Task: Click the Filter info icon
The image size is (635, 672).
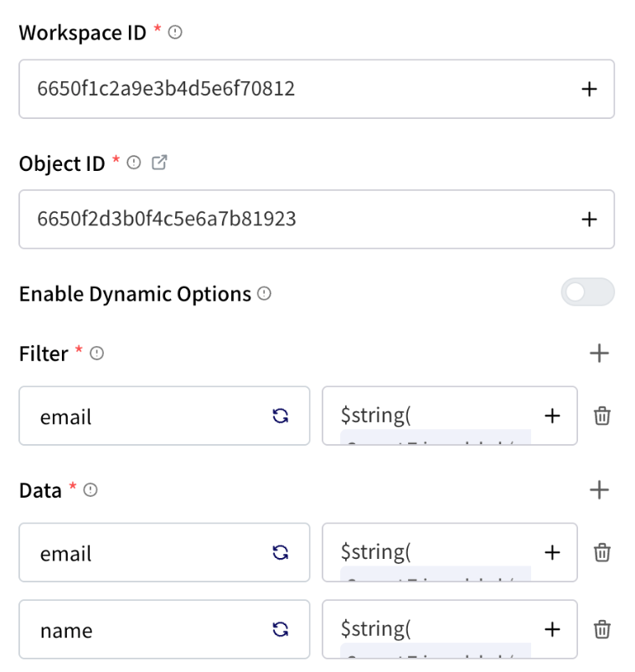Action: click(97, 353)
